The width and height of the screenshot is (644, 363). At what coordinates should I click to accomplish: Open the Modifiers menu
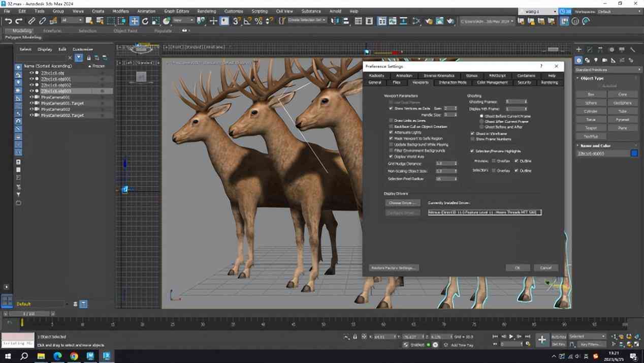coord(120,11)
